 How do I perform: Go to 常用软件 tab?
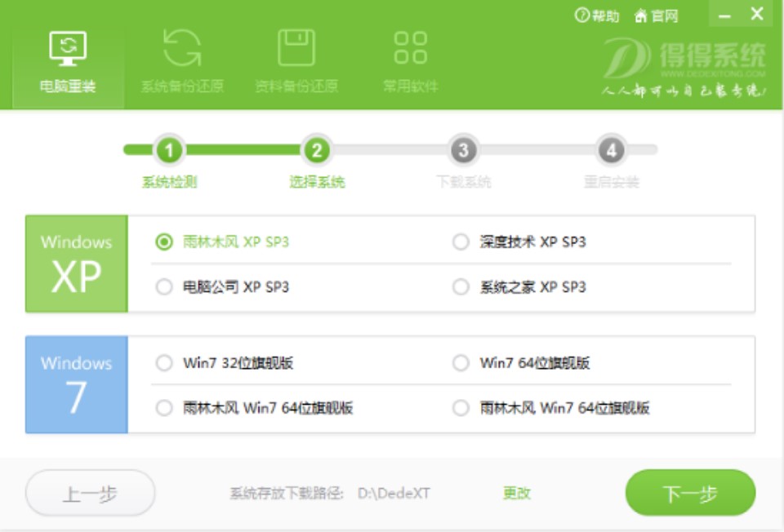click(x=411, y=64)
